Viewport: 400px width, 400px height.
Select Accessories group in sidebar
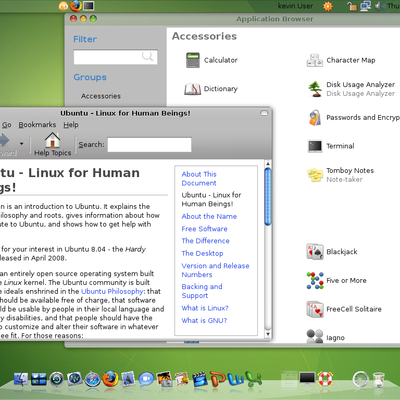pos(101,96)
